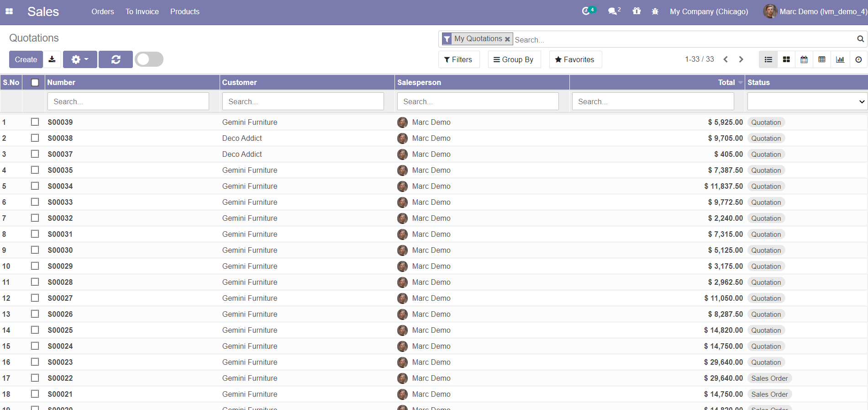Image resolution: width=868 pixels, height=410 pixels.
Task: Tick the select-all checkbox in header
Action: point(35,82)
